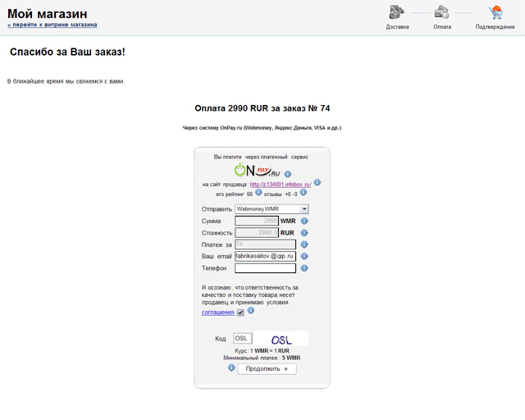Click info icon next to Стоимость field
Image resolution: width=525 pixels, height=420 pixels.
[x=304, y=232]
